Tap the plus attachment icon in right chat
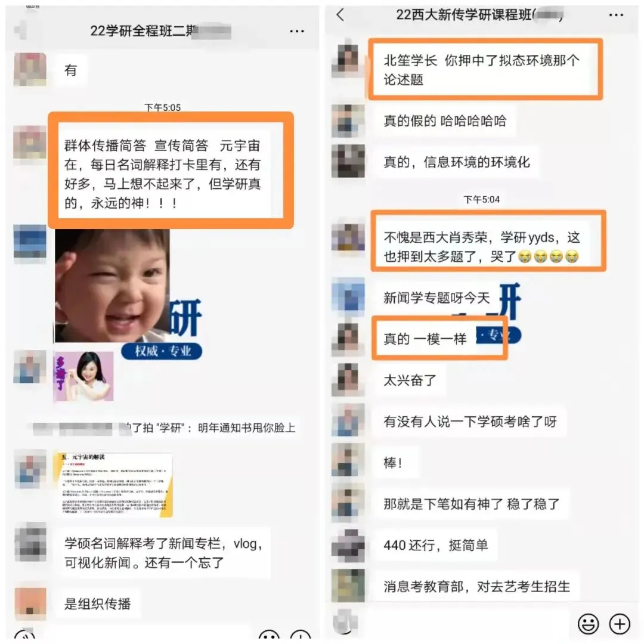Image resolution: width=644 pixels, height=644 pixels. click(x=620, y=624)
